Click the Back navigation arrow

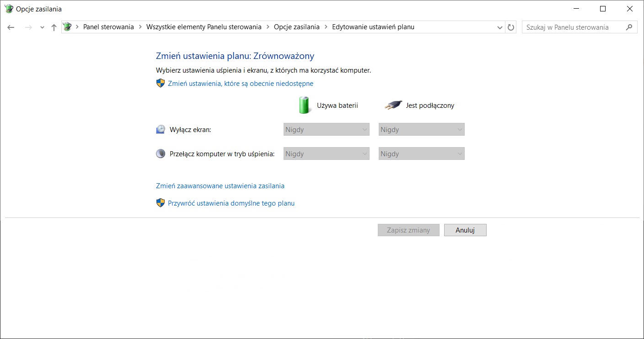coord(11,27)
